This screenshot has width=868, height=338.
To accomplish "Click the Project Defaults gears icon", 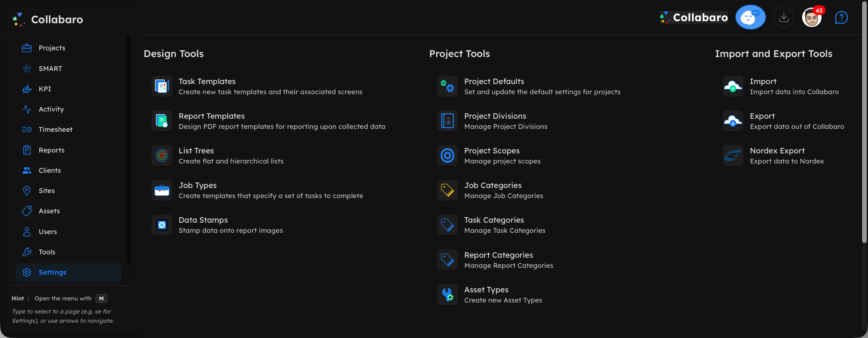I will pyautogui.click(x=448, y=86).
